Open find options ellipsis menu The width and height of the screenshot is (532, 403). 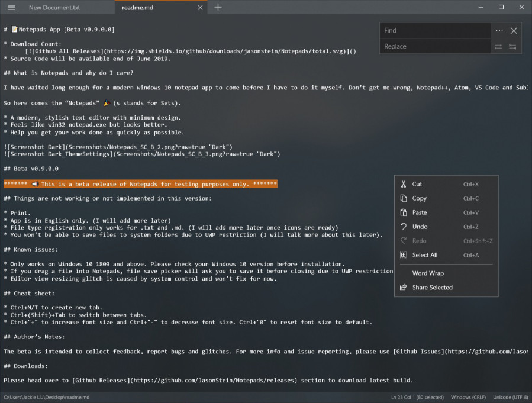499,31
